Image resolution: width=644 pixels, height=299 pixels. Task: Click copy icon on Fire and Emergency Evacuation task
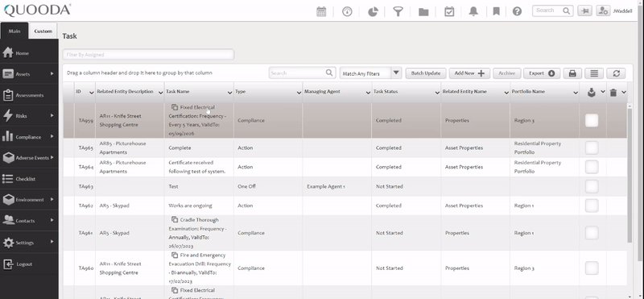[175, 255]
